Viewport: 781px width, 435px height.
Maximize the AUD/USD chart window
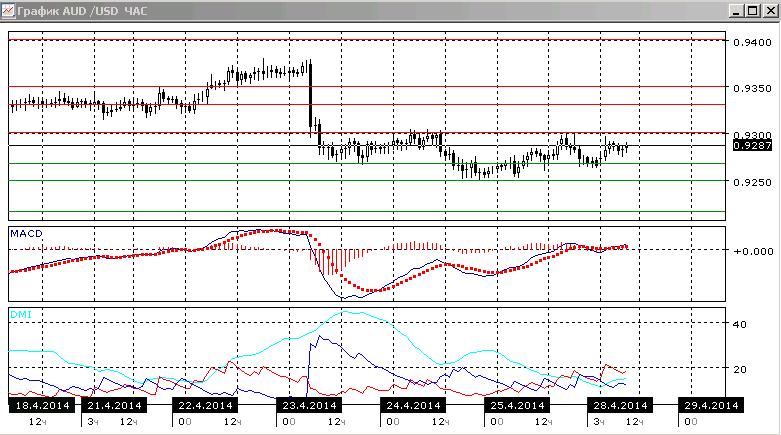[x=753, y=10]
